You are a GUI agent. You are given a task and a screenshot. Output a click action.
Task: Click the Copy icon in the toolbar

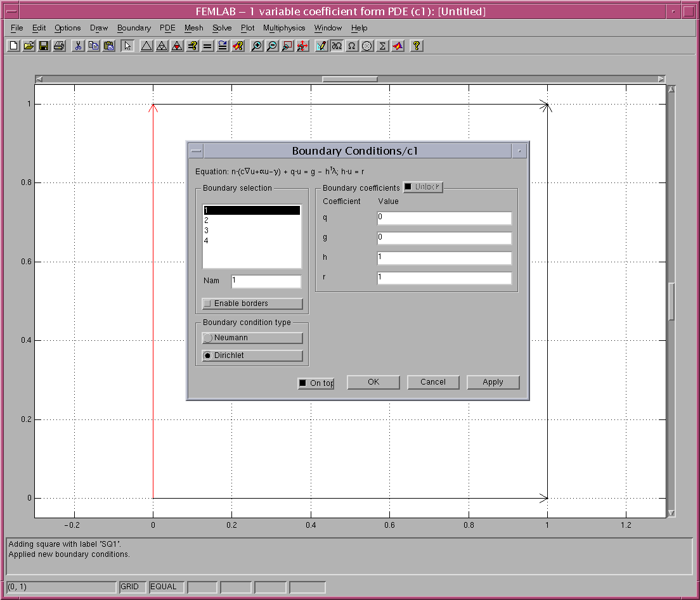93,46
